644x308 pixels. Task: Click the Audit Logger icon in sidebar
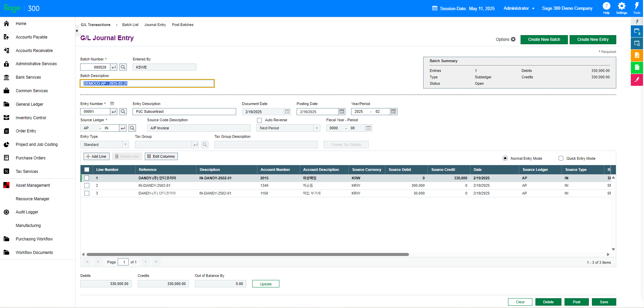pyautogui.click(x=6, y=212)
